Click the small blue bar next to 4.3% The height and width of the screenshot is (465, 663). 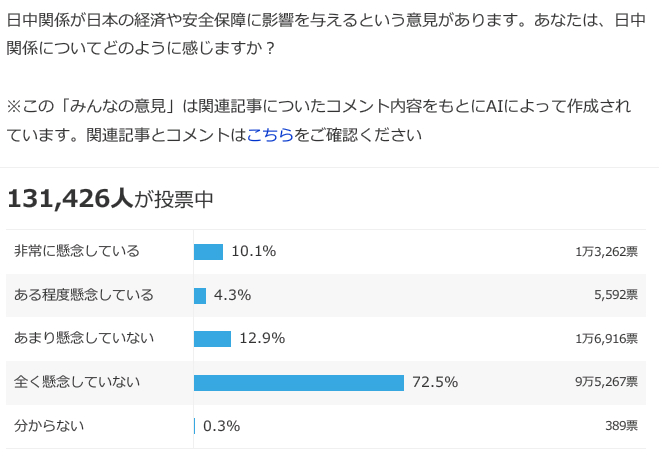pyautogui.click(x=200, y=295)
